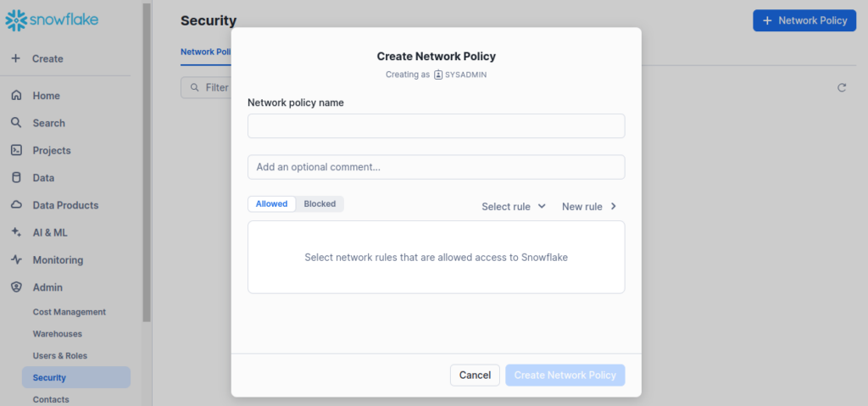The image size is (868, 406).
Task: Focus the Network policy name field
Action: point(436,126)
